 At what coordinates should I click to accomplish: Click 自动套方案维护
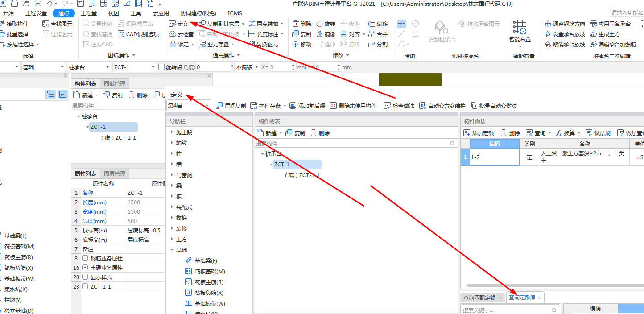[442, 106]
